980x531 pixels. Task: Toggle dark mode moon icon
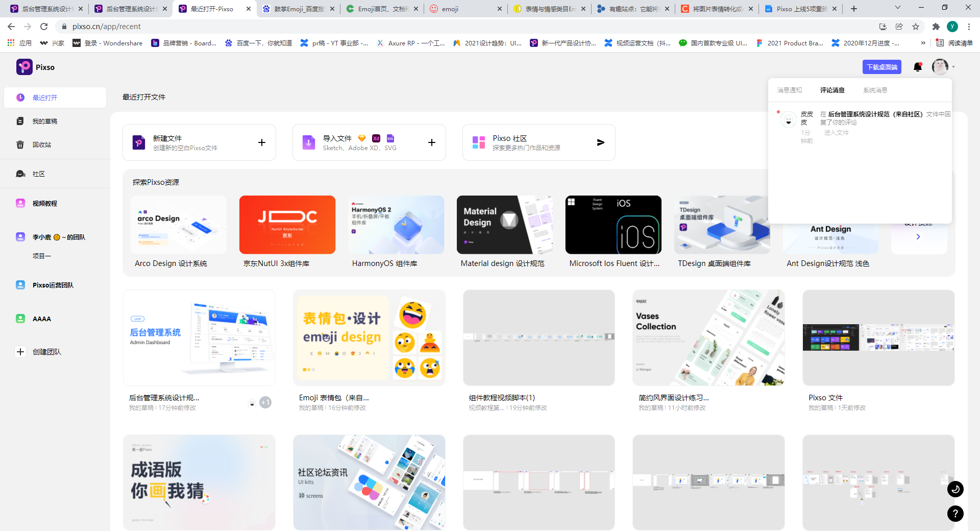(955, 489)
